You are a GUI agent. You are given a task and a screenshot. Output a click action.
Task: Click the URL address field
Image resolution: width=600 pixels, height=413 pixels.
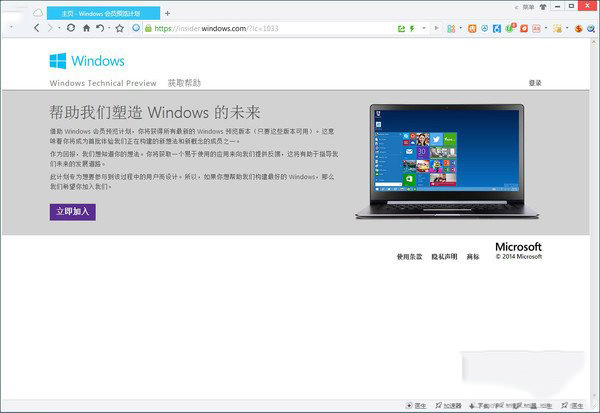[x=268, y=28]
